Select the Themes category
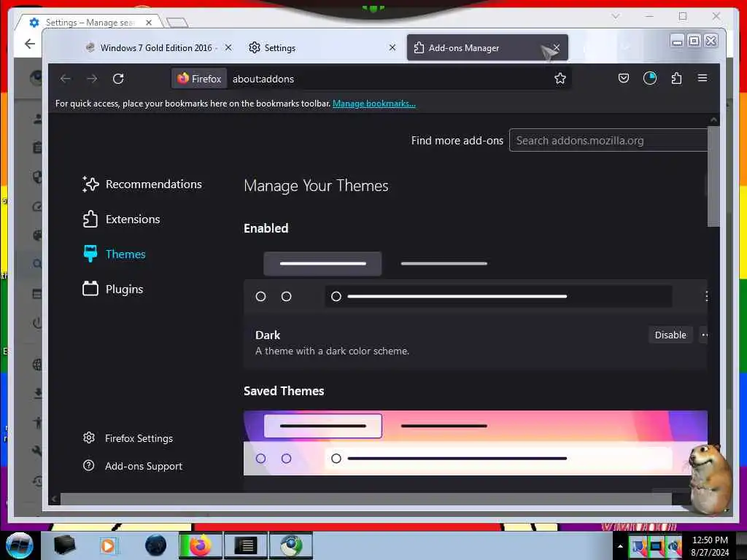The image size is (747, 560). 115,254
